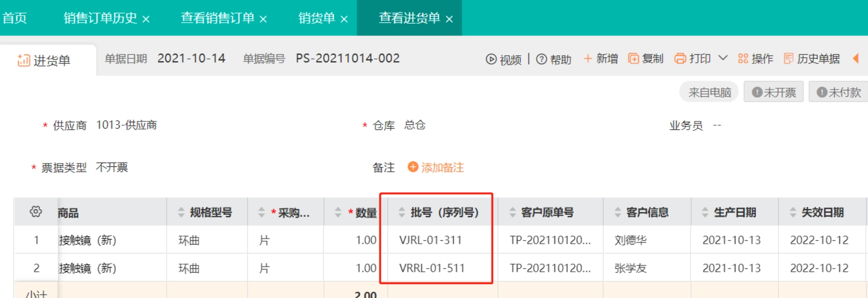The height and width of the screenshot is (298, 868).
Task: Click the 帮助 help icon
Action: pos(541,59)
